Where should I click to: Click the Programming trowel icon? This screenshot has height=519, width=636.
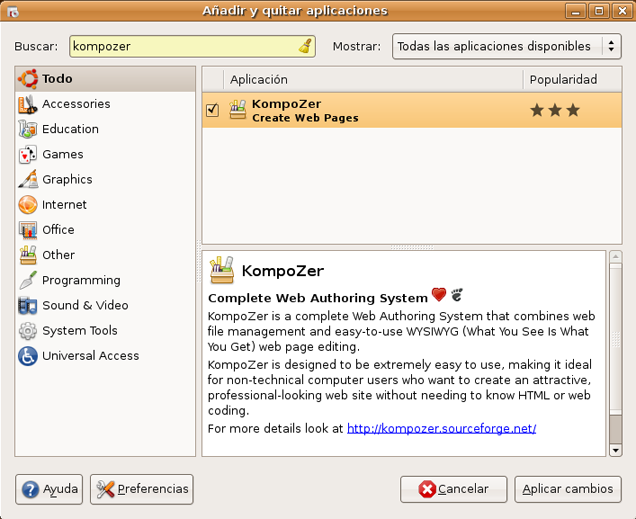click(x=28, y=280)
